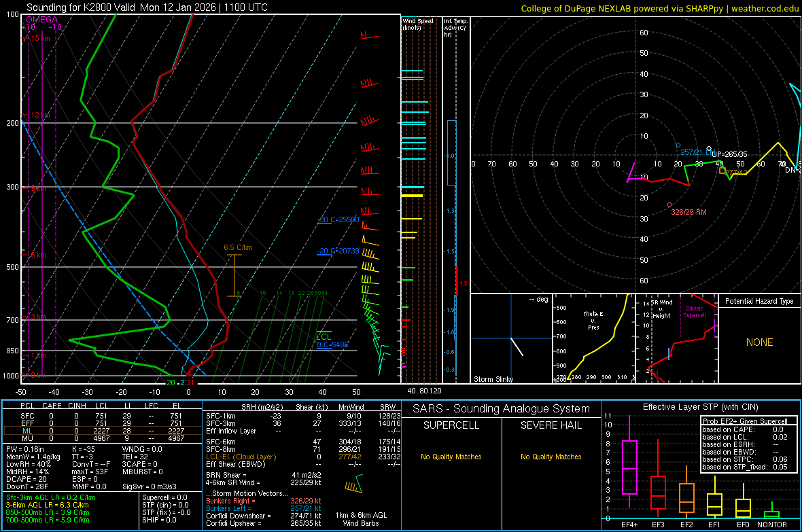Select the EFF parcel row

[x=102, y=423]
